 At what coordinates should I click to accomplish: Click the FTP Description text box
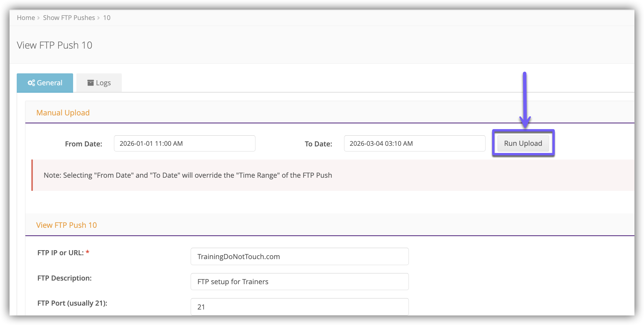299,282
